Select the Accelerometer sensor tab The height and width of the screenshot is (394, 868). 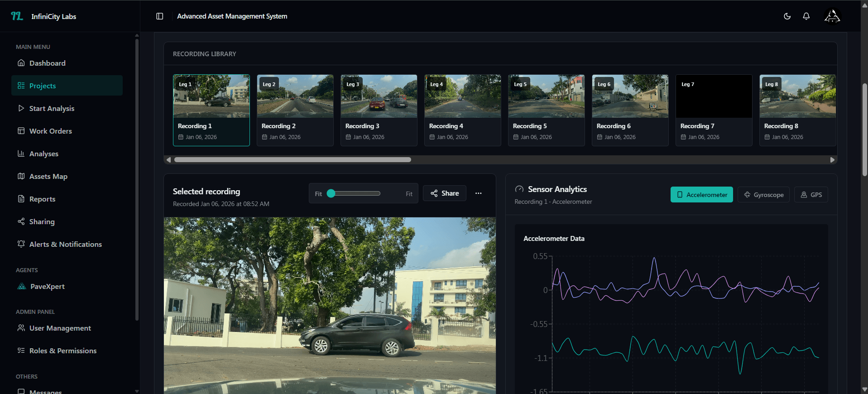point(701,195)
